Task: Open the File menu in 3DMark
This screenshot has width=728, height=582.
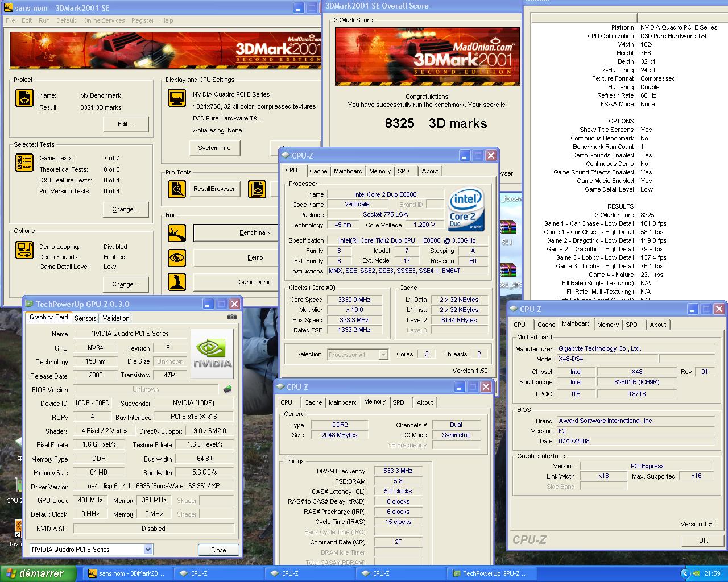Action: click(11, 20)
